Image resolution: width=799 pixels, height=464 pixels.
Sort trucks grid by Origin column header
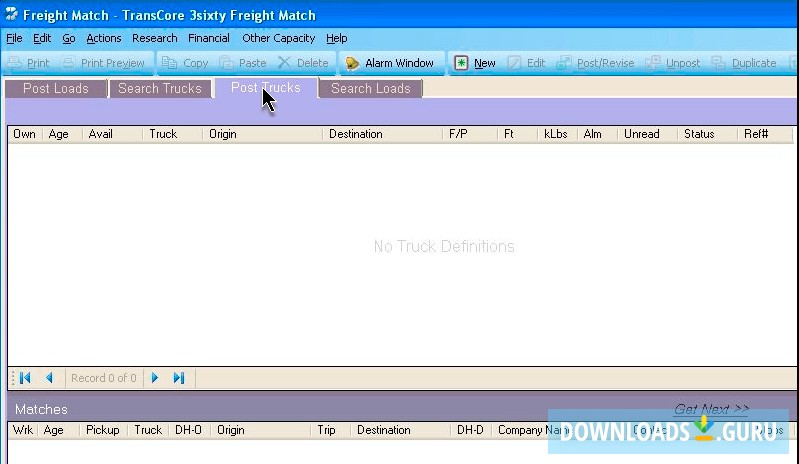click(x=262, y=134)
